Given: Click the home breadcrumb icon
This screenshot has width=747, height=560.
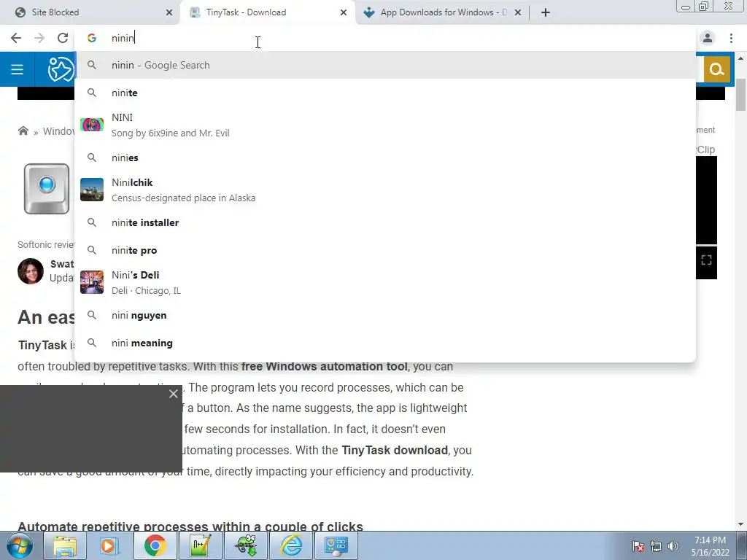Looking at the screenshot, I should [23, 131].
